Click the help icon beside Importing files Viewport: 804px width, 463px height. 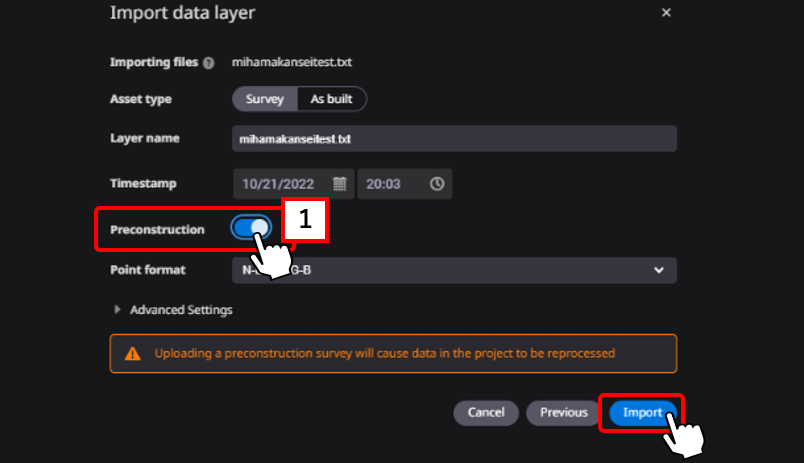208,63
